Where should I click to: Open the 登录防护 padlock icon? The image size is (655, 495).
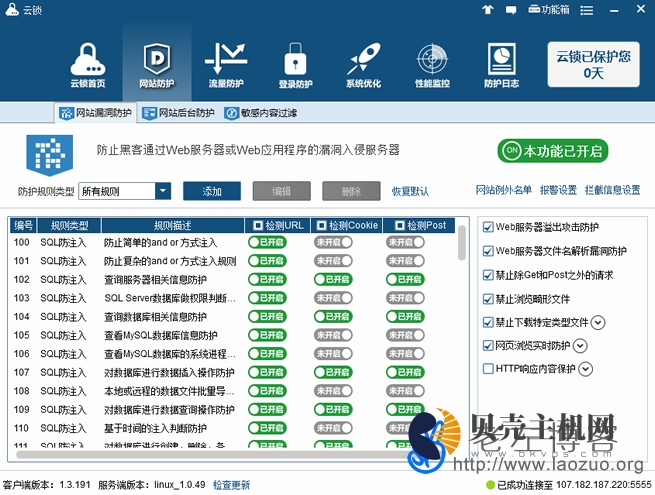pos(295,65)
